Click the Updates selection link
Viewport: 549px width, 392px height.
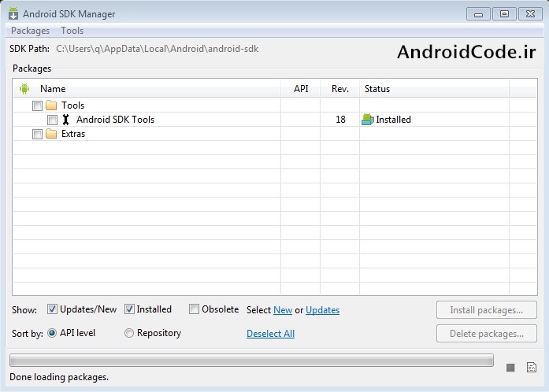pos(322,310)
